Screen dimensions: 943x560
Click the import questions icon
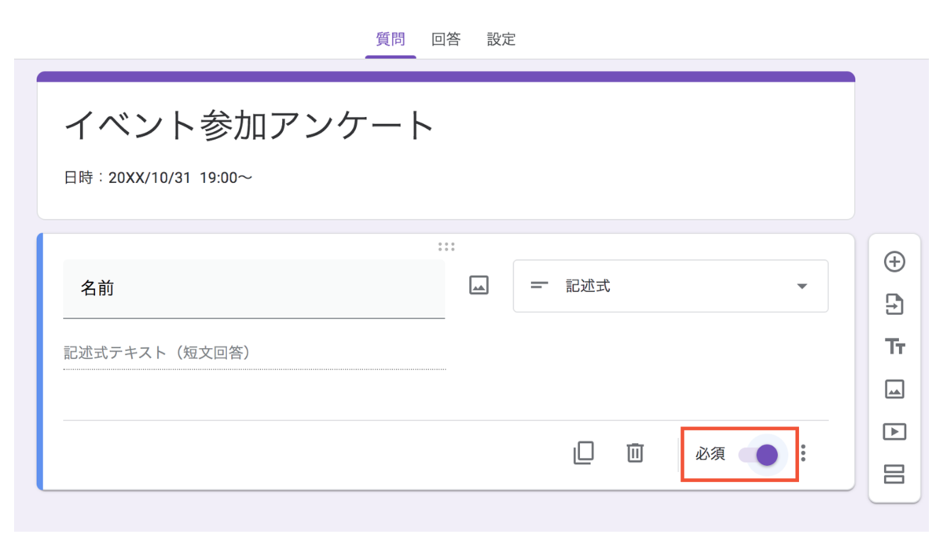click(x=894, y=305)
